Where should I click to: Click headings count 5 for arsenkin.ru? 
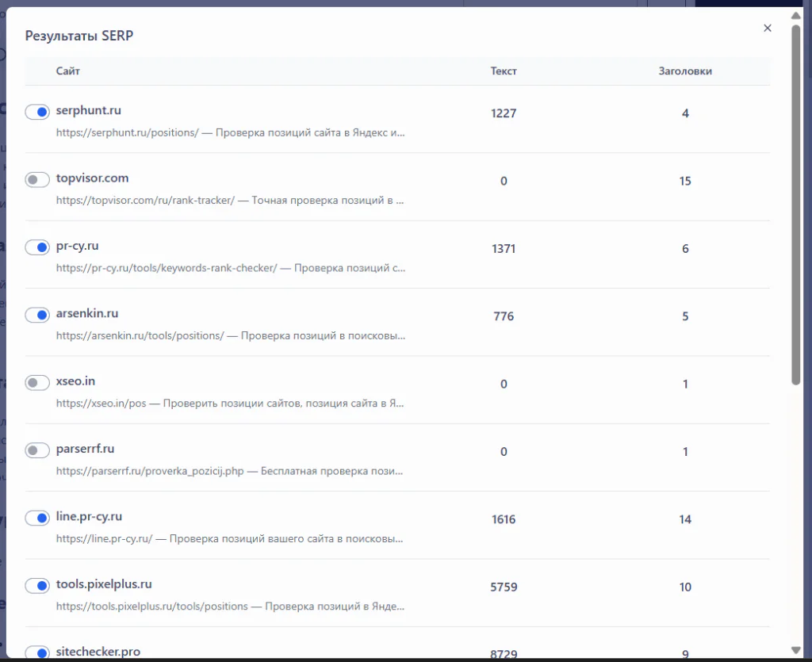(x=685, y=316)
